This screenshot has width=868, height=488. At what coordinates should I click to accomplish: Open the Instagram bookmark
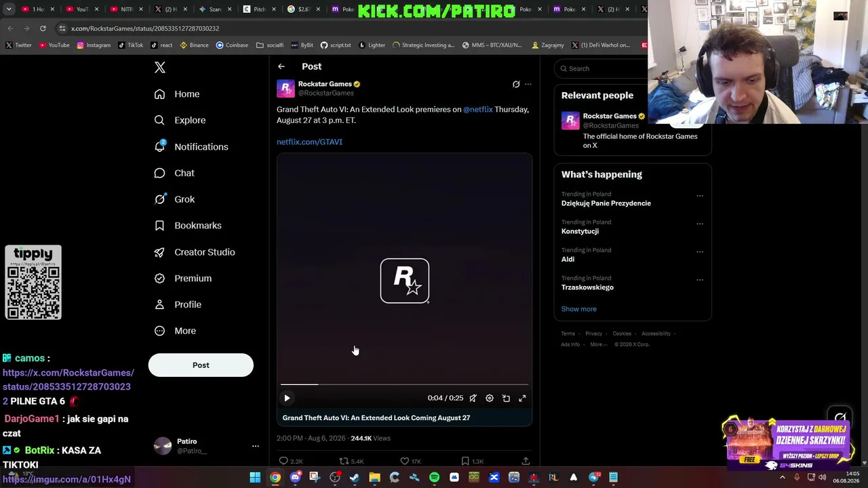click(x=94, y=45)
